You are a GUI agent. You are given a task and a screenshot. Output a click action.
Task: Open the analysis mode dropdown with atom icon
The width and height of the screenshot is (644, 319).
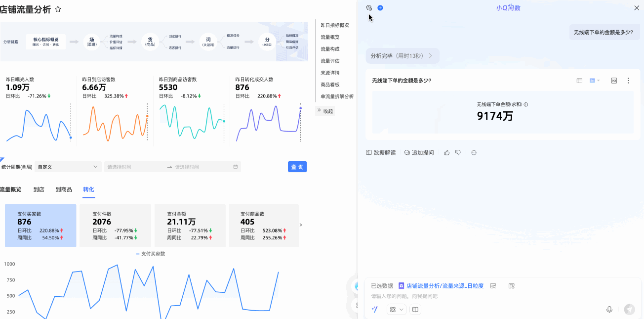point(397,310)
